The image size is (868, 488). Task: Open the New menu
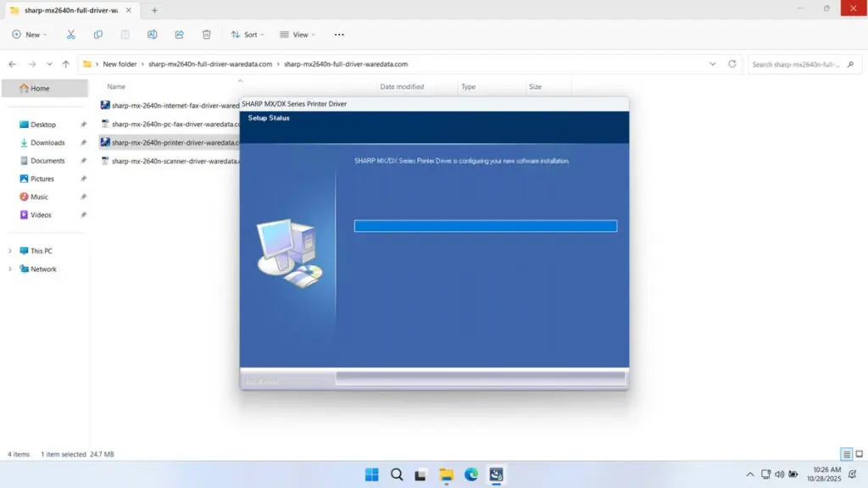click(x=28, y=34)
